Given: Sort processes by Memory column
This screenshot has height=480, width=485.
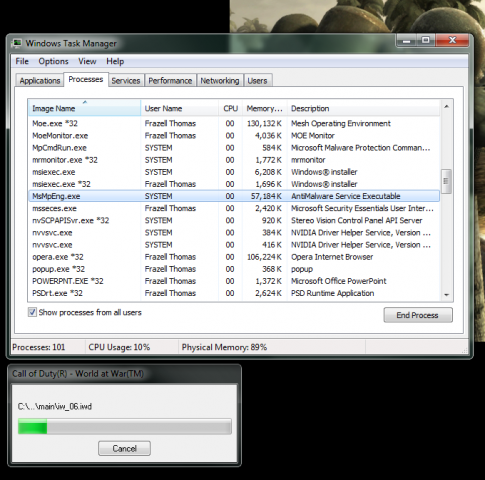Looking at the screenshot, I should pyautogui.click(x=265, y=108).
